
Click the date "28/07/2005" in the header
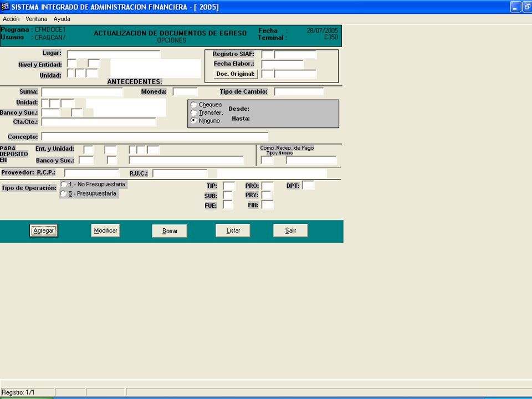tap(323, 30)
